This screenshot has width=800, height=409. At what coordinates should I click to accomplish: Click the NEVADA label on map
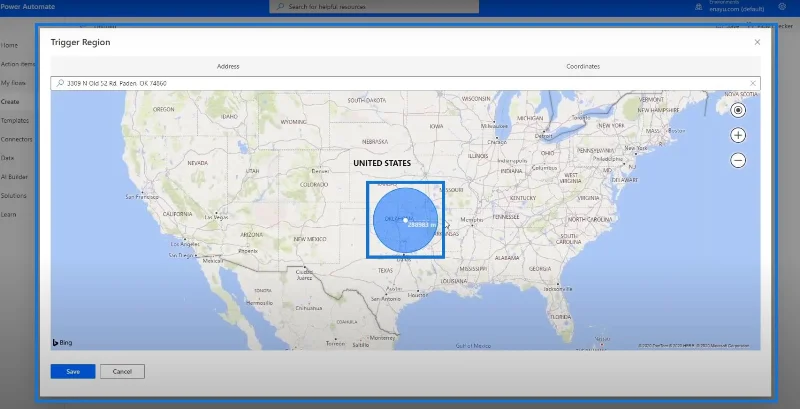[x=198, y=163]
